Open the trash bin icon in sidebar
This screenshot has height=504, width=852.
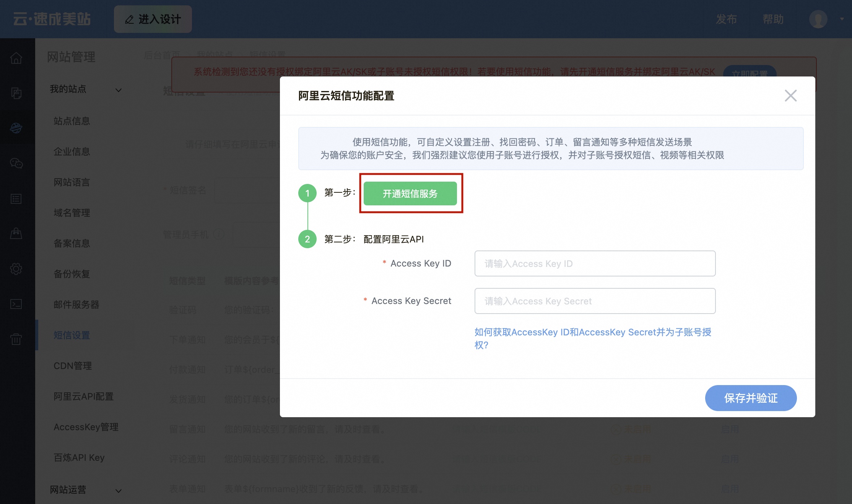pos(16,339)
